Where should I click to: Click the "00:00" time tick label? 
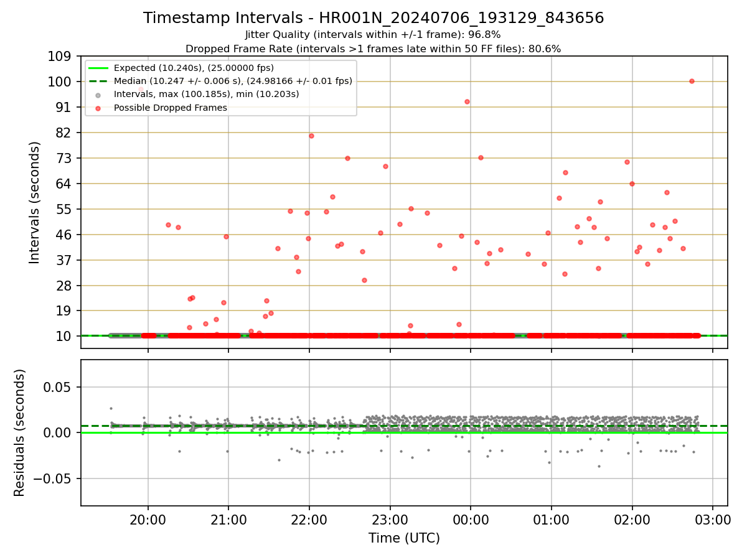click(x=471, y=520)
